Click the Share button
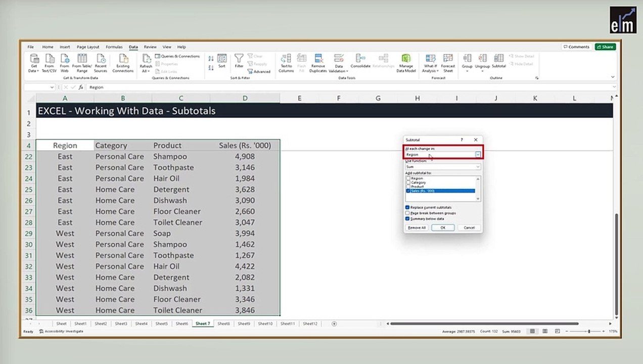Screen dimensions: 643x364 click(605, 47)
